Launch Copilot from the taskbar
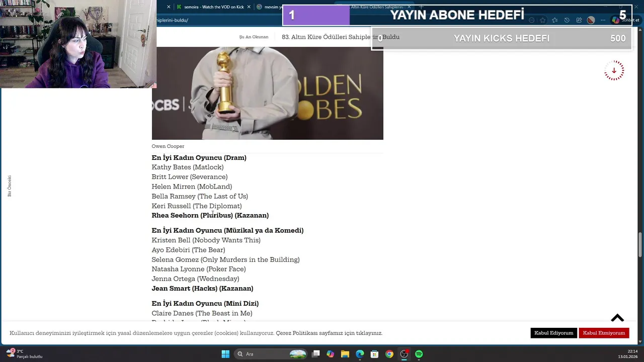Image resolution: width=644 pixels, height=362 pixels. pos(331,354)
